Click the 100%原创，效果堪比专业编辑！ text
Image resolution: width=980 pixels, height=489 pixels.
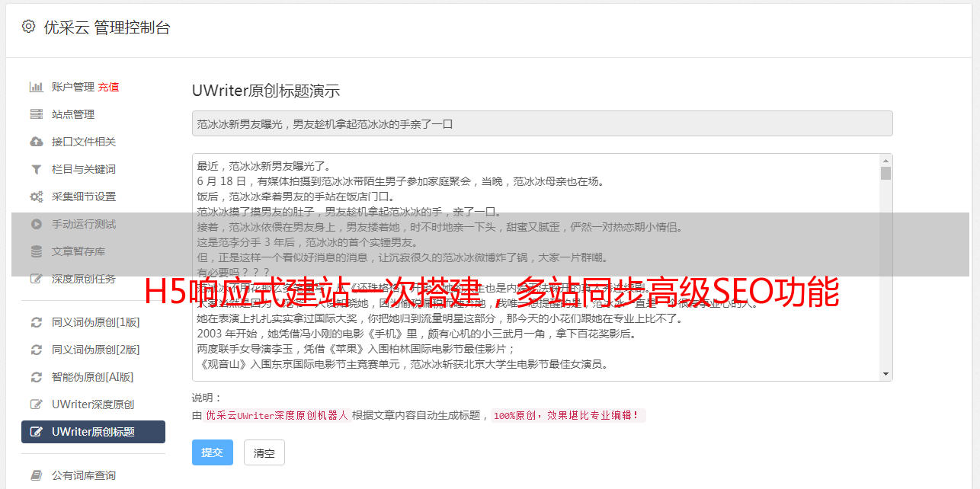(568, 416)
